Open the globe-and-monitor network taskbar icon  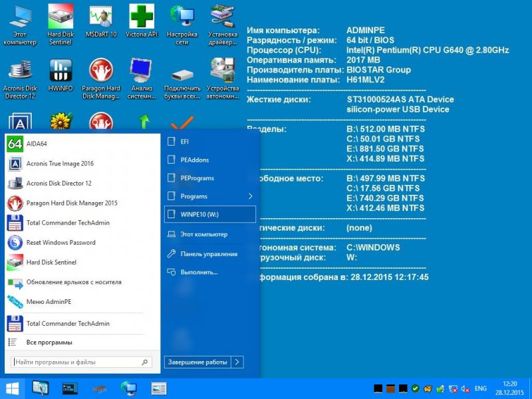(128, 388)
